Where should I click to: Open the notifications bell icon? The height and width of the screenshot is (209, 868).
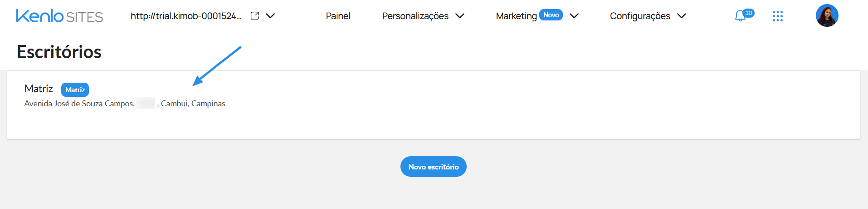tap(740, 16)
